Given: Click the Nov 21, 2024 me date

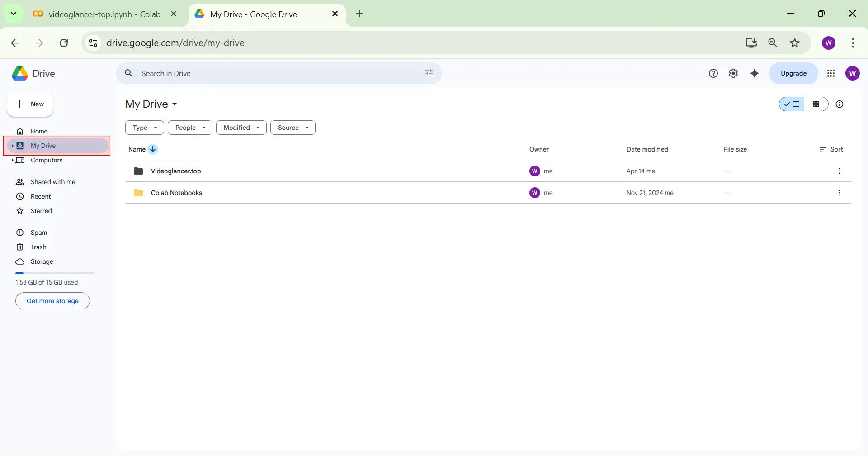Looking at the screenshot, I should point(650,193).
